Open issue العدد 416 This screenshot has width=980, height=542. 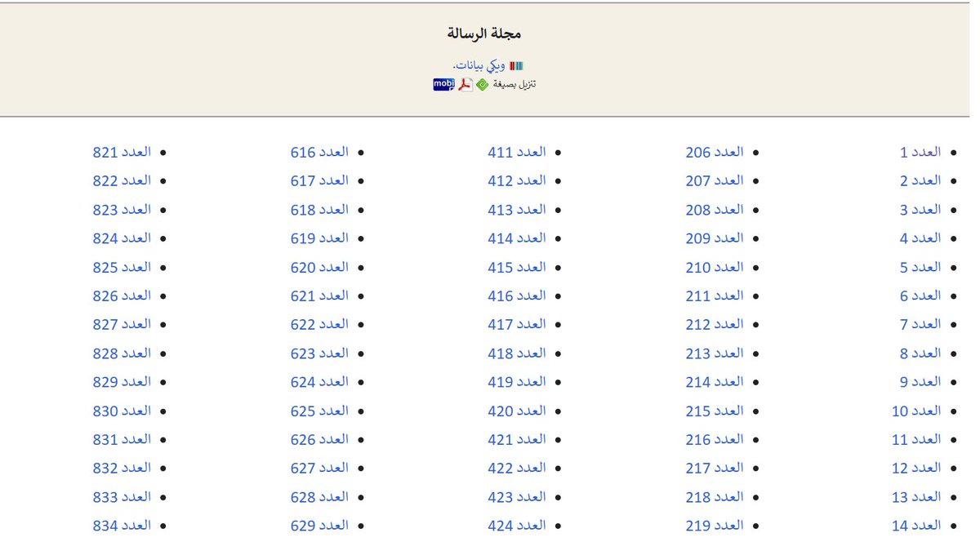(x=517, y=295)
